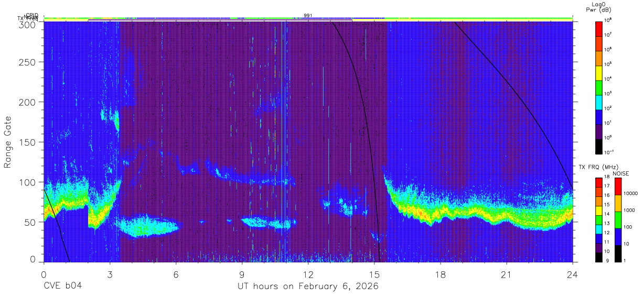Select the red segment of NOISE colorbar

pyautogui.click(x=617, y=186)
